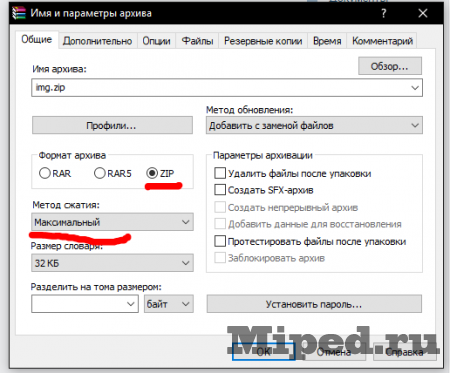The width and height of the screenshot is (450, 373).
Task: Open the Опции tab
Action: [156, 41]
